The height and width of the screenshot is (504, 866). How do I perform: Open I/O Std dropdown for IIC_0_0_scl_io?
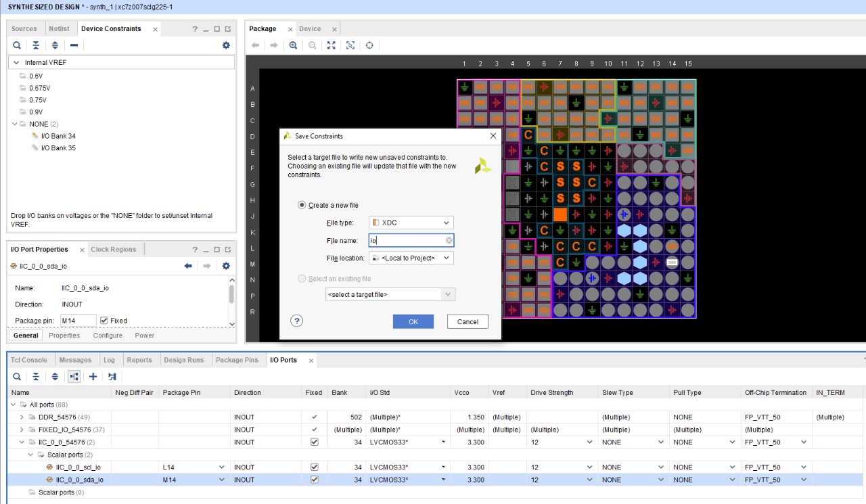[444, 467]
